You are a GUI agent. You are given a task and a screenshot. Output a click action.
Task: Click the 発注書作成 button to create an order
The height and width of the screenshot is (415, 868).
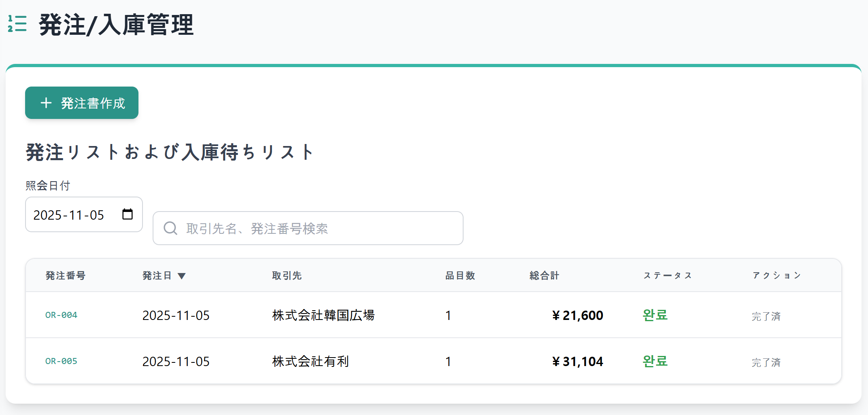pyautogui.click(x=81, y=103)
